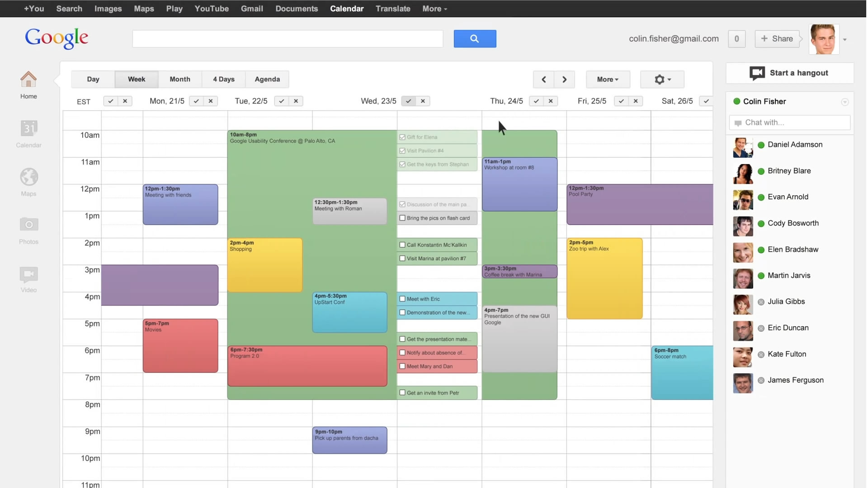
Task: Open the calendar More dropdown button
Action: [x=608, y=80]
